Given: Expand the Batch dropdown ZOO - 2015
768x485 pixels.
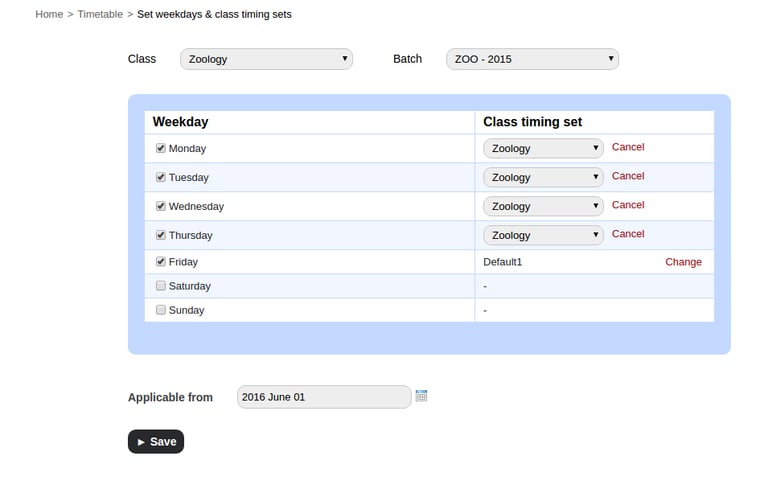Looking at the screenshot, I should [x=532, y=59].
